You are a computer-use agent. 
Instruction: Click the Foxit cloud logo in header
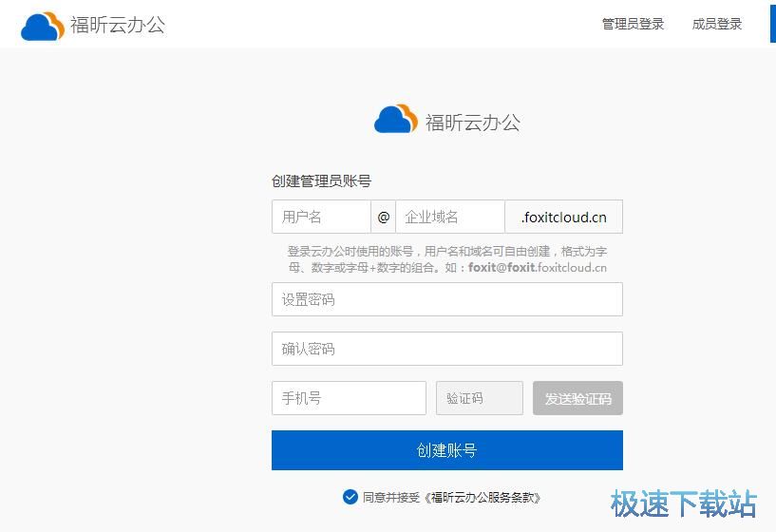(x=42, y=26)
